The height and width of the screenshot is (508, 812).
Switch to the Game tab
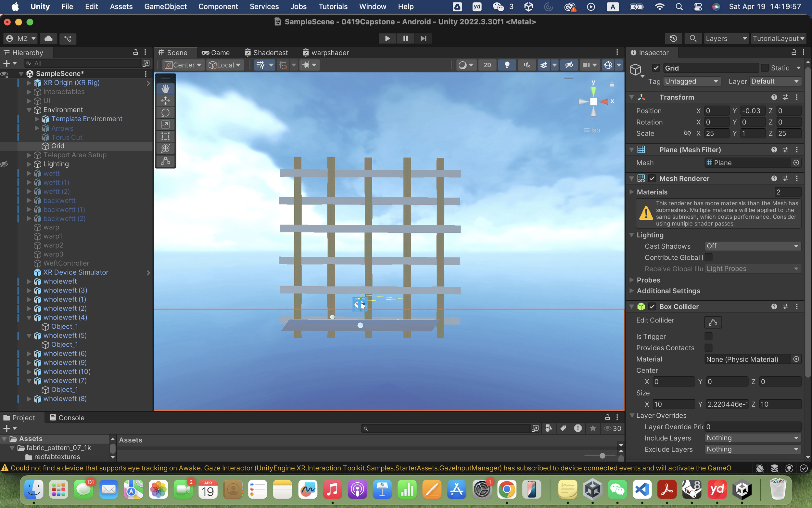(x=216, y=53)
